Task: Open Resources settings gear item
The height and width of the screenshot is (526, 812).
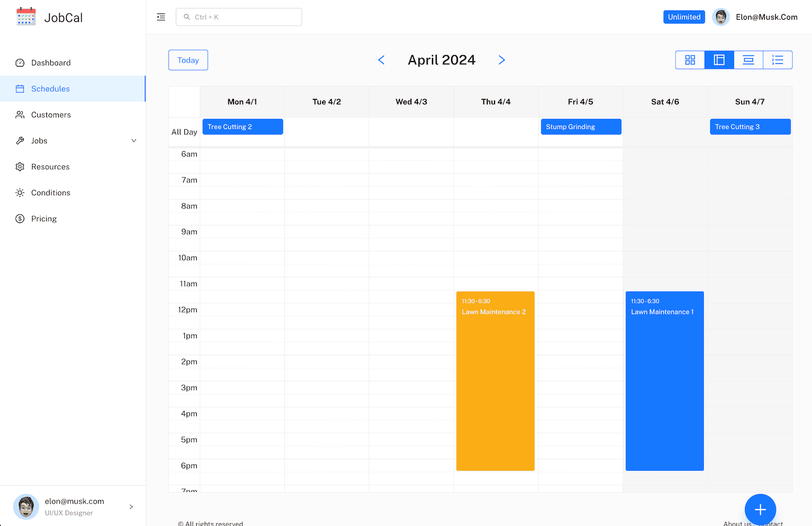Action: coord(50,166)
